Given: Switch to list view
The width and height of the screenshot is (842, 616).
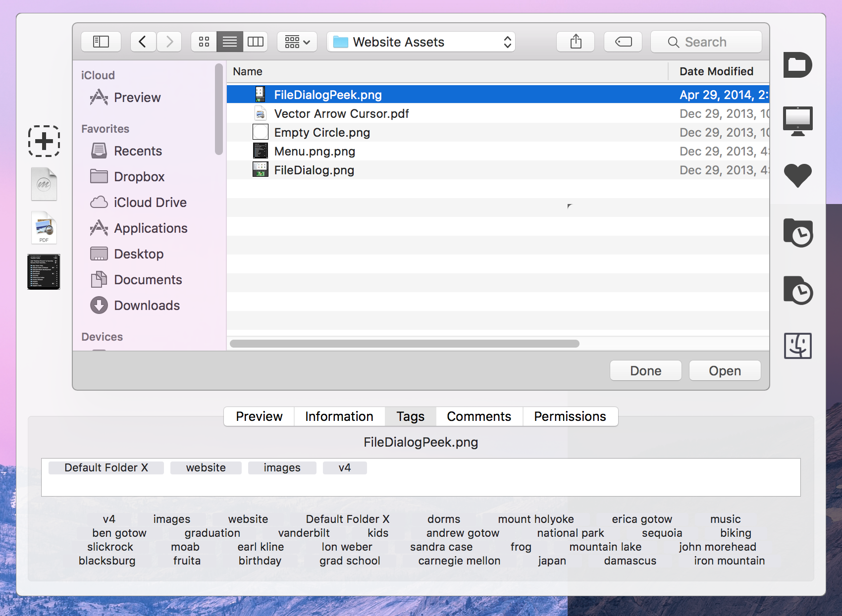Looking at the screenshot, I should [x=230, y=42].
